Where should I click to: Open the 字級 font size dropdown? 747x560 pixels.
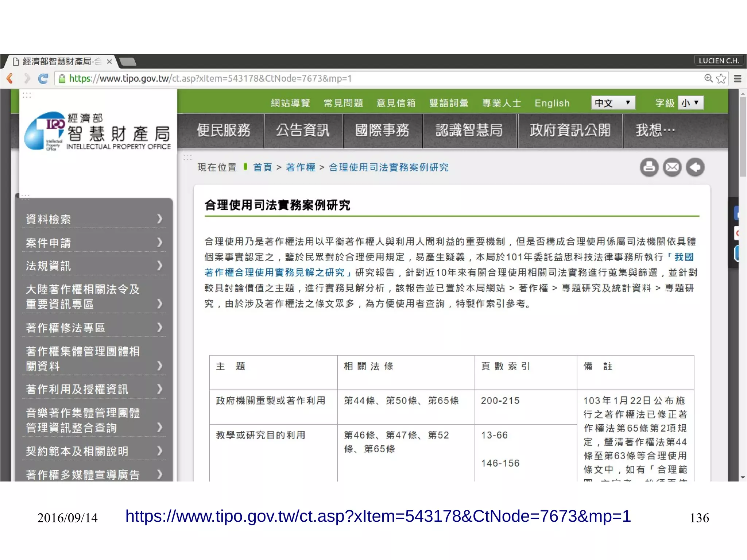point(690,103)
